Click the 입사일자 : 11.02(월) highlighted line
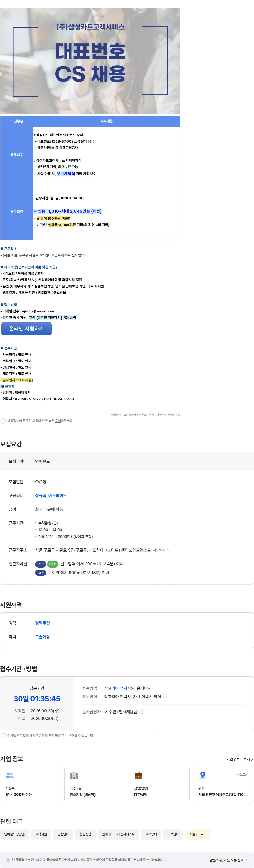This screenshot has width=254, height=868. coord(16,380)
